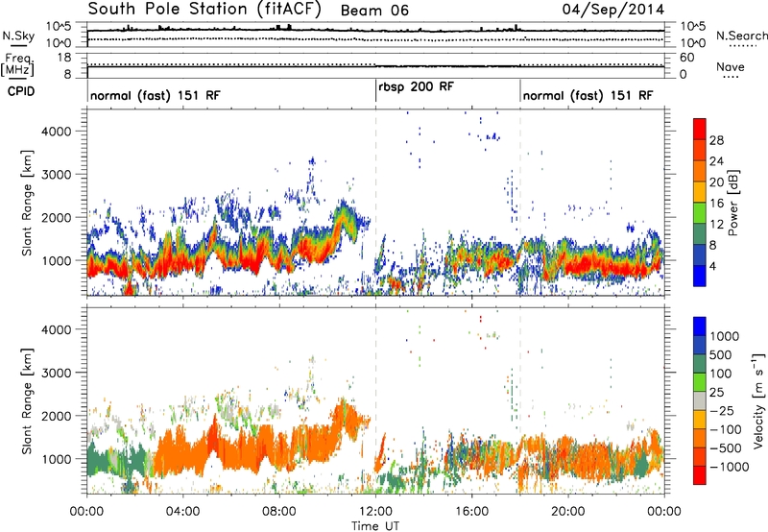
Task: Click the '20' tick on the Power colorbar
Action: (x=716, y=182)
